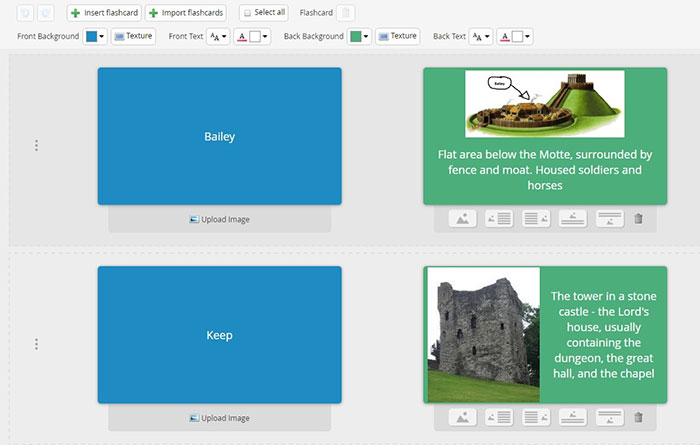Choose text-above-image layout for Bailey card
700x445 pixels.
tap(609, 218)
